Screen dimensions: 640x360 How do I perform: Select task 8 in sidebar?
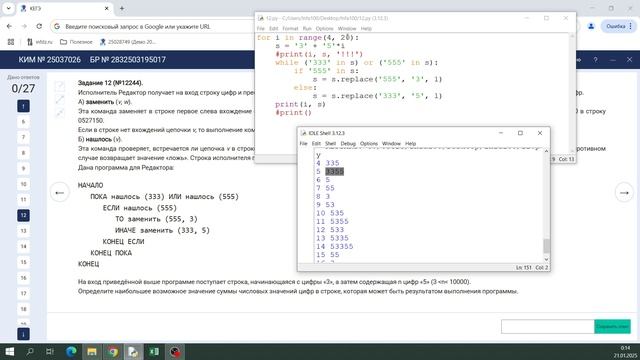point(23,153)
